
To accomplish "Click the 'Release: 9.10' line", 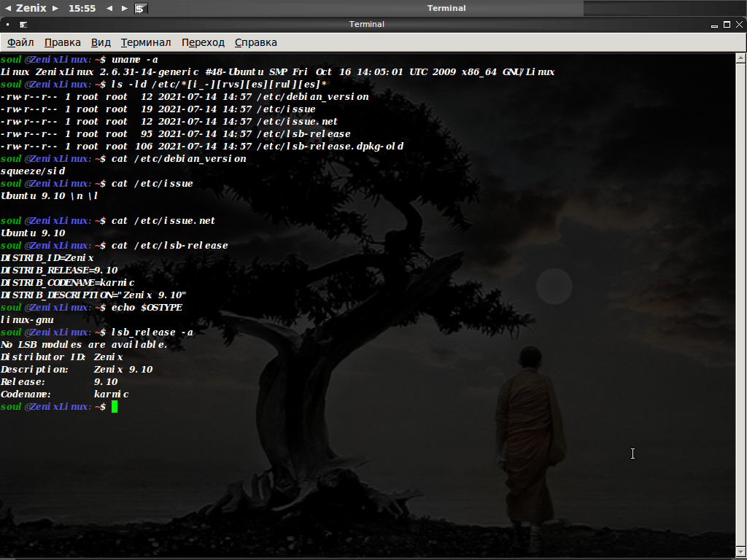I will point(59,381).
